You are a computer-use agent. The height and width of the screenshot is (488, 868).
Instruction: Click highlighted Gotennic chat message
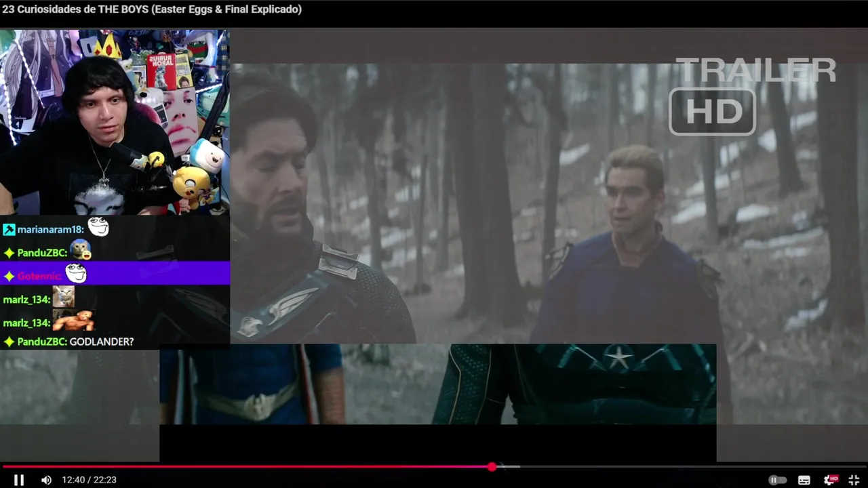pos(115,274)
